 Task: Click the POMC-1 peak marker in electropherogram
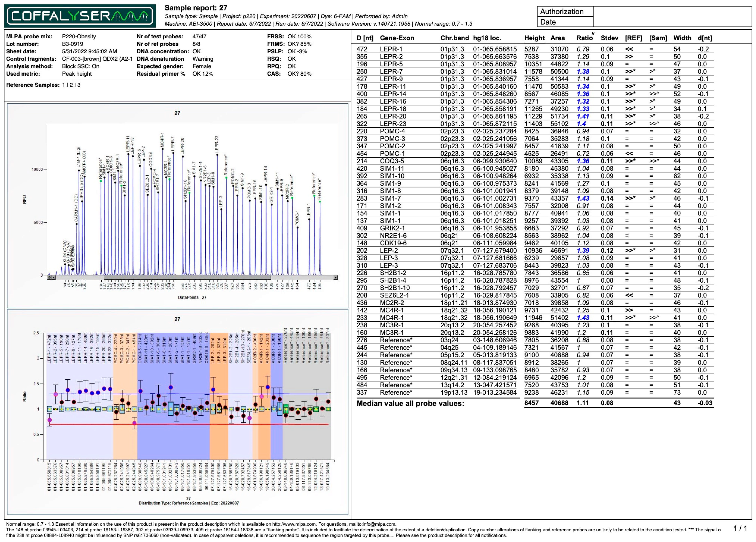tap(298, 227)
